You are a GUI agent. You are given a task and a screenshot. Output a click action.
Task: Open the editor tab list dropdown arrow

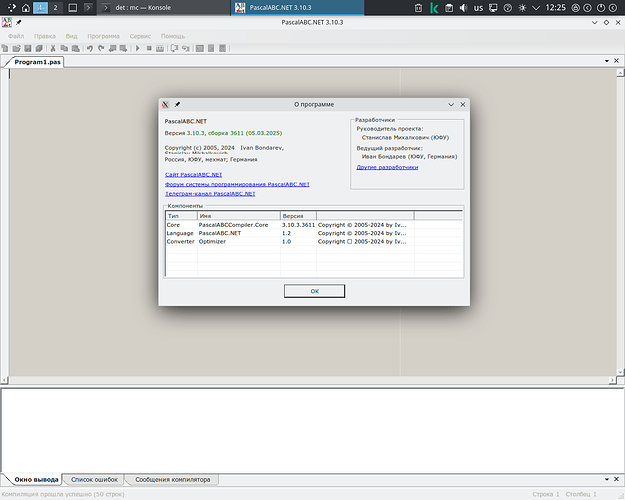click(607, 61)
